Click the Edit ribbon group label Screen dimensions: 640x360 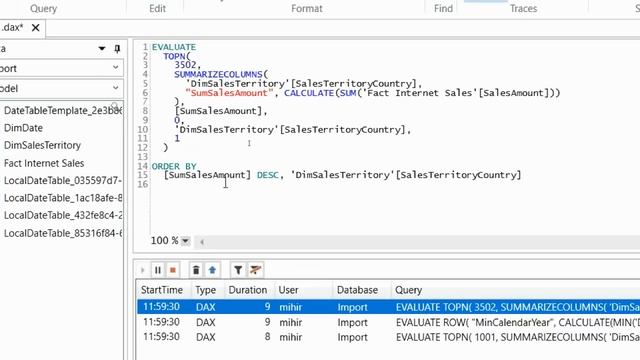pyautogui.click(x=157, y=9)
